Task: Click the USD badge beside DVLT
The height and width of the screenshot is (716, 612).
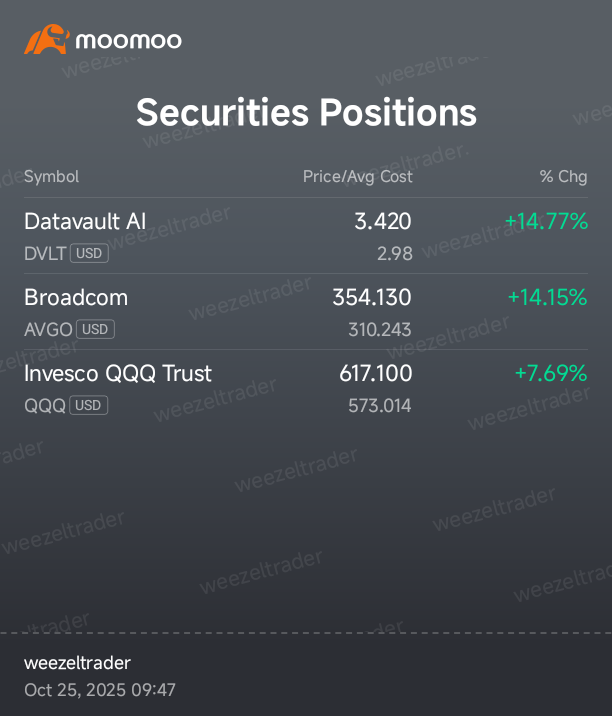Action: (89, 253)
